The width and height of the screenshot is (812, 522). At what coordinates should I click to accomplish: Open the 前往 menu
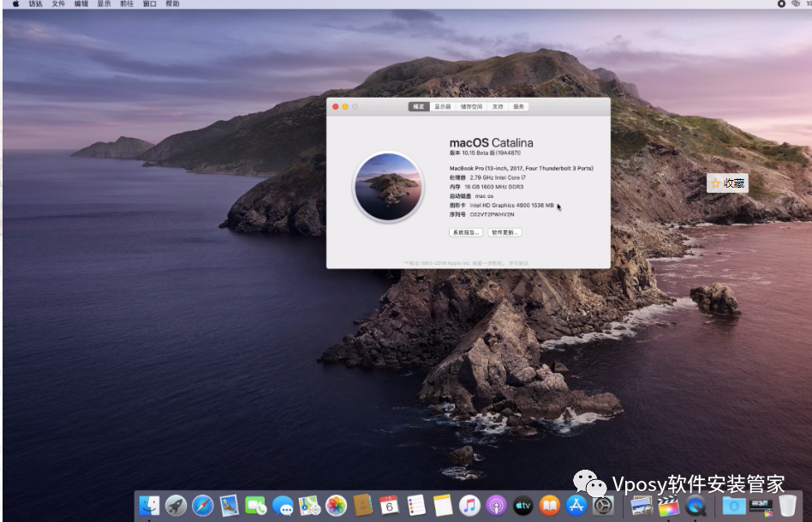tap(127, 4)
